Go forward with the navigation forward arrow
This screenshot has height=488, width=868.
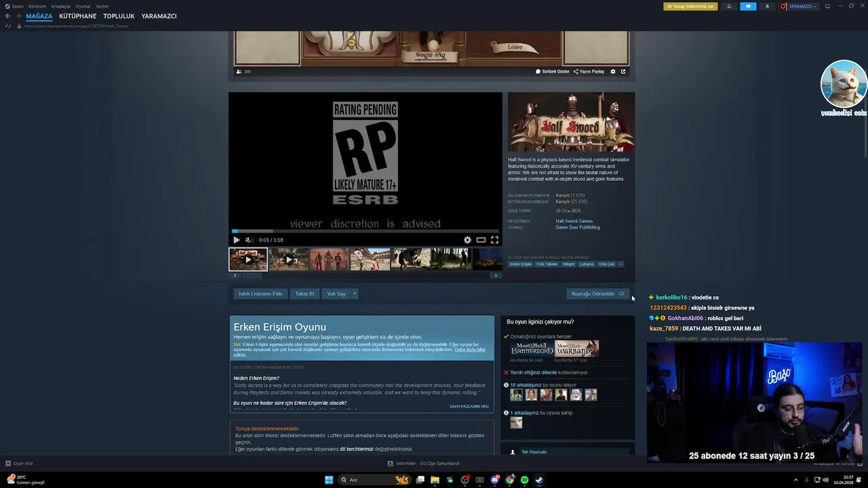18,16
